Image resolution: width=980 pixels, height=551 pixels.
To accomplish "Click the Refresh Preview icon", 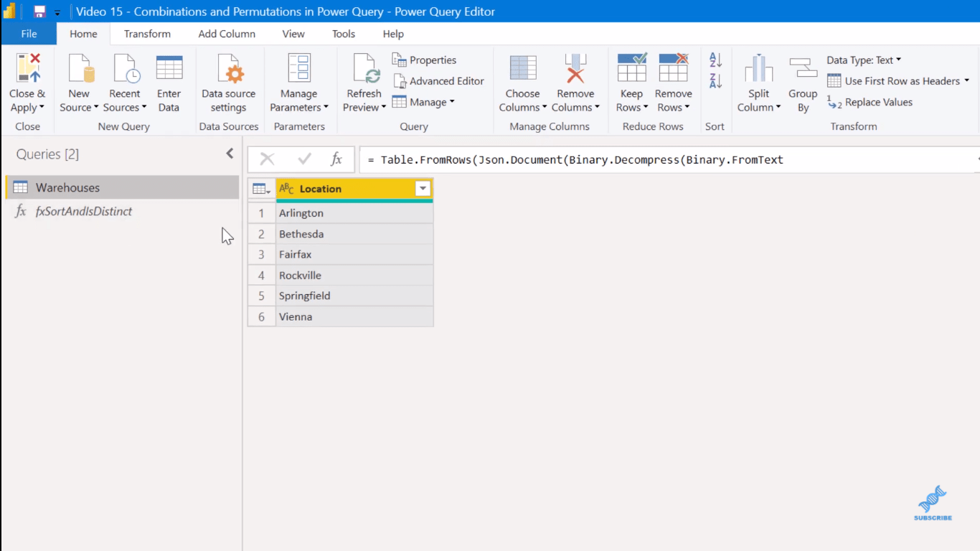I will click(x=365, y=68).
